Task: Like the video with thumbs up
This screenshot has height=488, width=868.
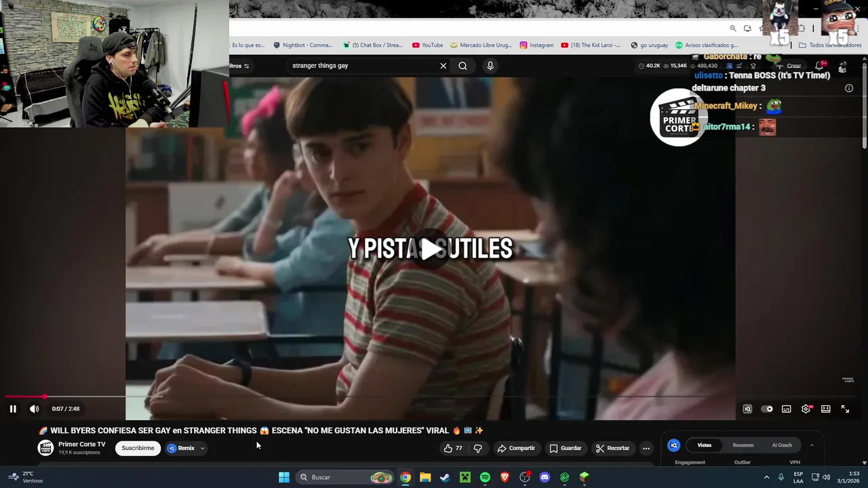Action: (453, 448)
